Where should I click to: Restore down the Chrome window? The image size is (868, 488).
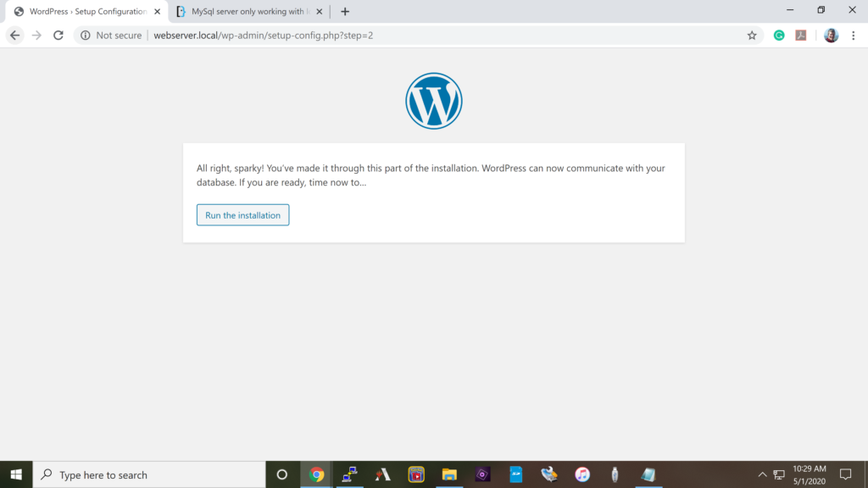[x=821, y=10]
